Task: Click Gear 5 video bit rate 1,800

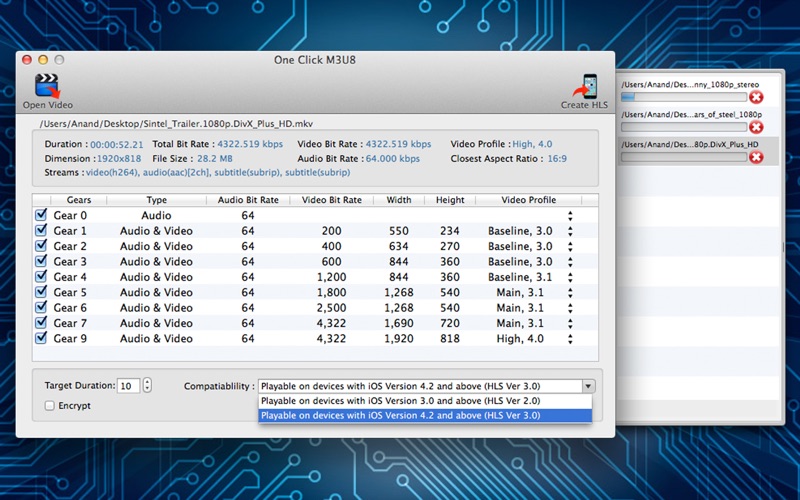Action: (x=331, y=292)
